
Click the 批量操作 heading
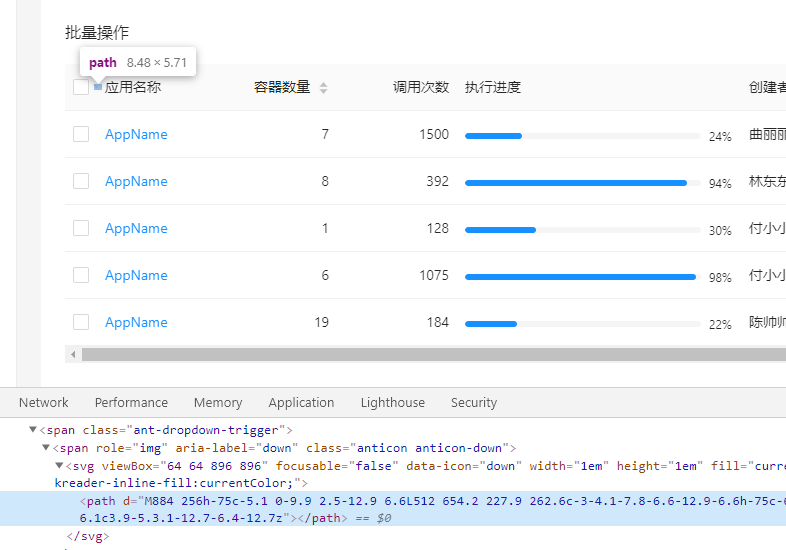[x=97, y=33]
